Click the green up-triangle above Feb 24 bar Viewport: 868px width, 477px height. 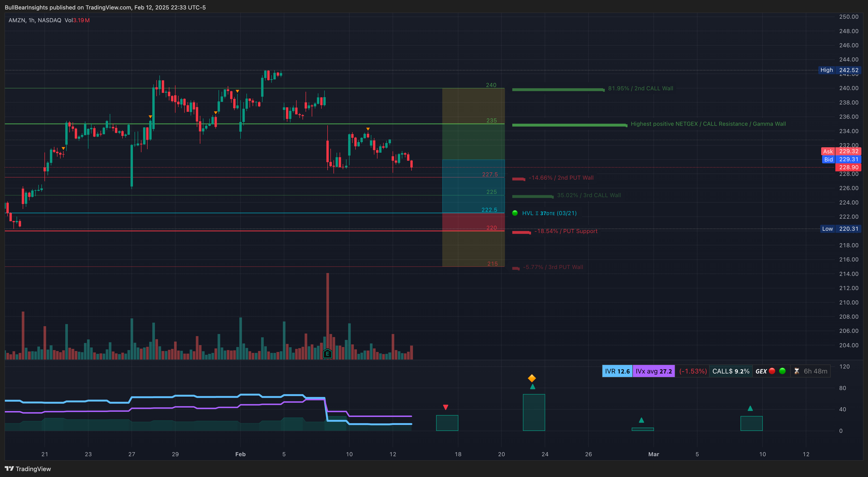[532, 386]
